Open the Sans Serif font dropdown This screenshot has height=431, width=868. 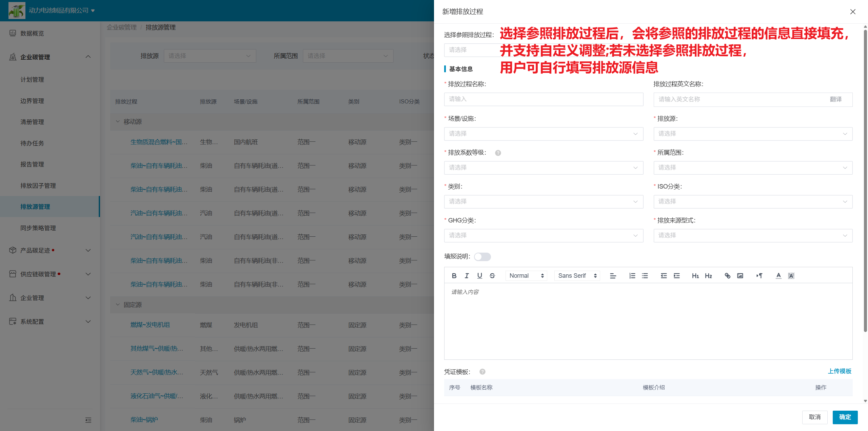(x=577, y=276)
